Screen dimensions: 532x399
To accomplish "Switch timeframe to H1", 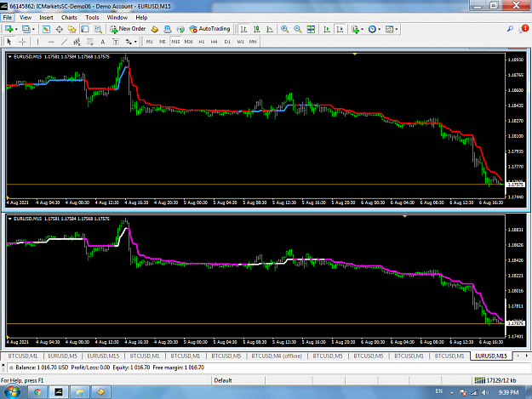I will click(202, 42).
